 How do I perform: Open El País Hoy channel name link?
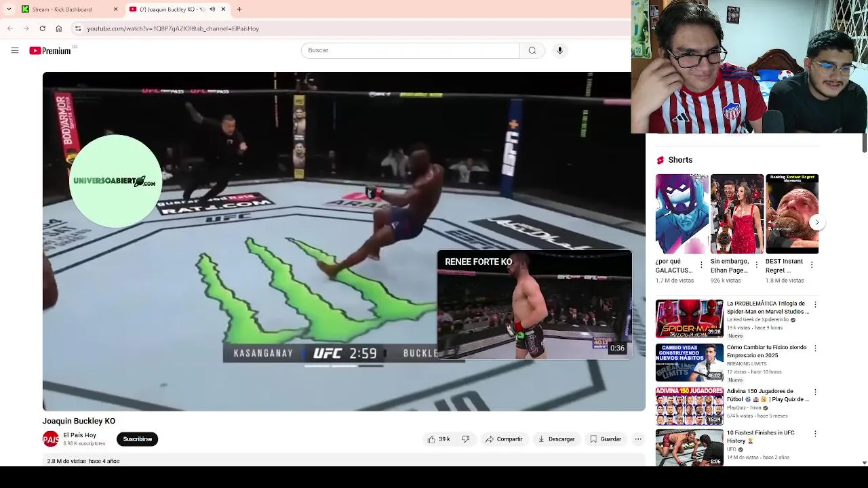[x=80, y=436]
